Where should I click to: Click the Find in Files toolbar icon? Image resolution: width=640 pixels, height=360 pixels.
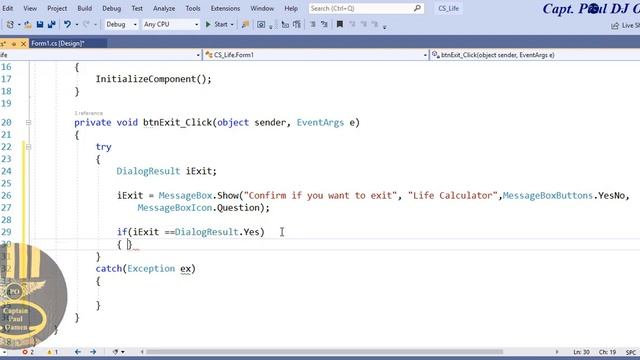(245, 24)
